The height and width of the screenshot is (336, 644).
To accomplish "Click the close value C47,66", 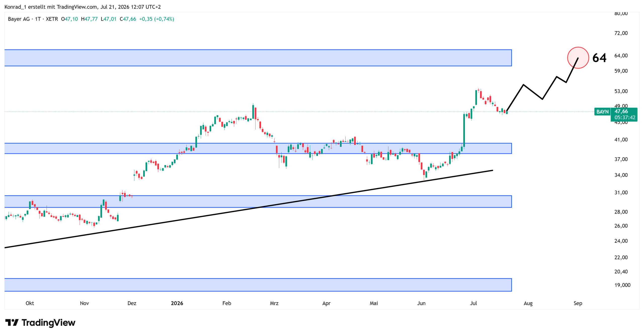I will pos(128,19).
